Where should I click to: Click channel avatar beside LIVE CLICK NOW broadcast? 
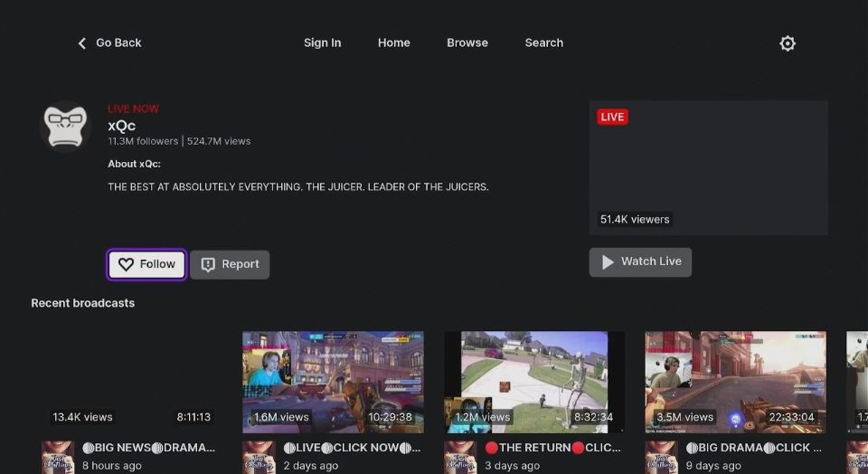coord(259,457)
